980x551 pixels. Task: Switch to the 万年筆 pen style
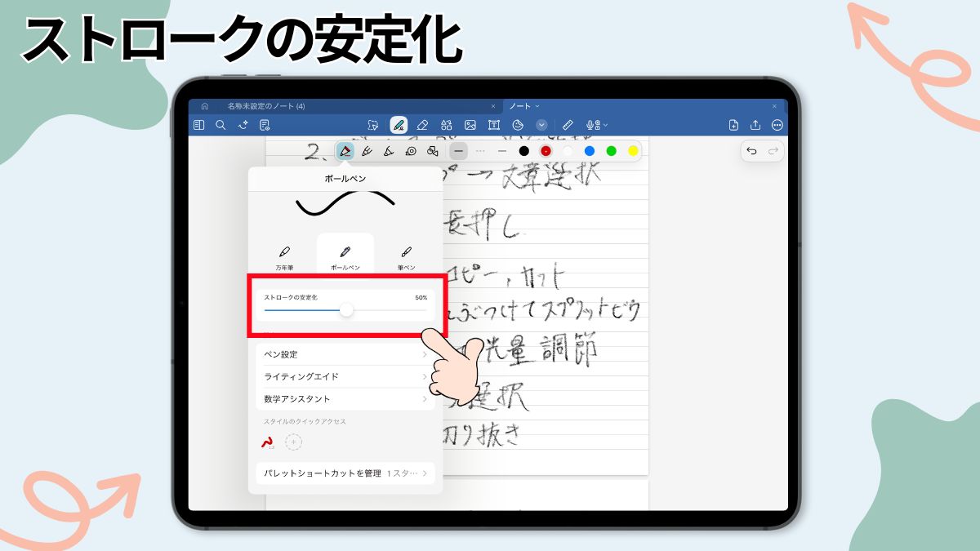point(283,254)
